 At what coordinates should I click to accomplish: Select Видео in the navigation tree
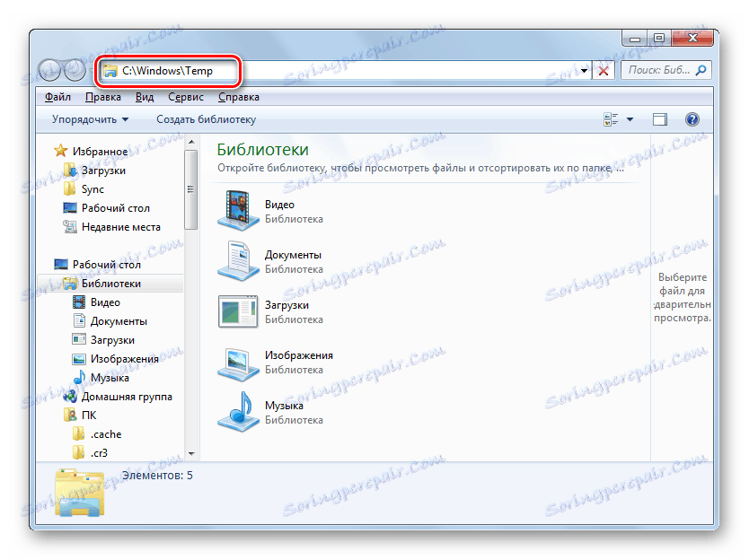click(x=105, y=302)
